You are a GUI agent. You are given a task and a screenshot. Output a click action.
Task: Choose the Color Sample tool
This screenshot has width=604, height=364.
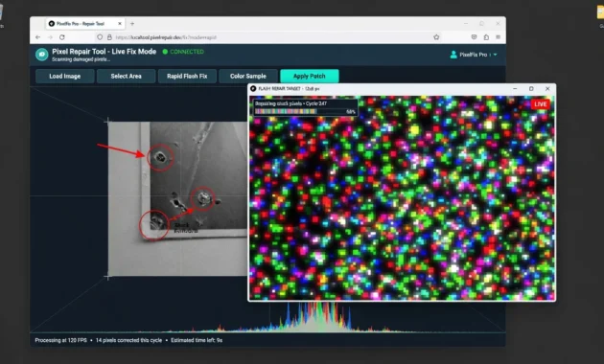pos(248,77)
